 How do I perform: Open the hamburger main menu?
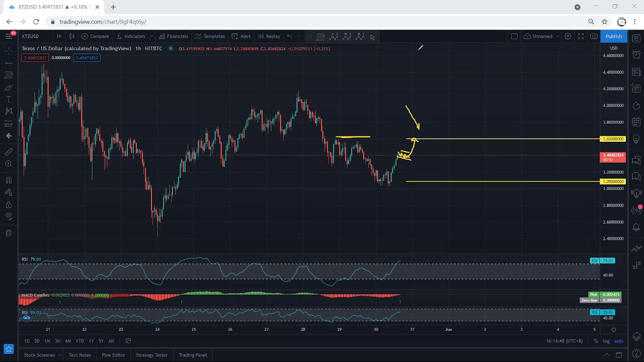9,36
